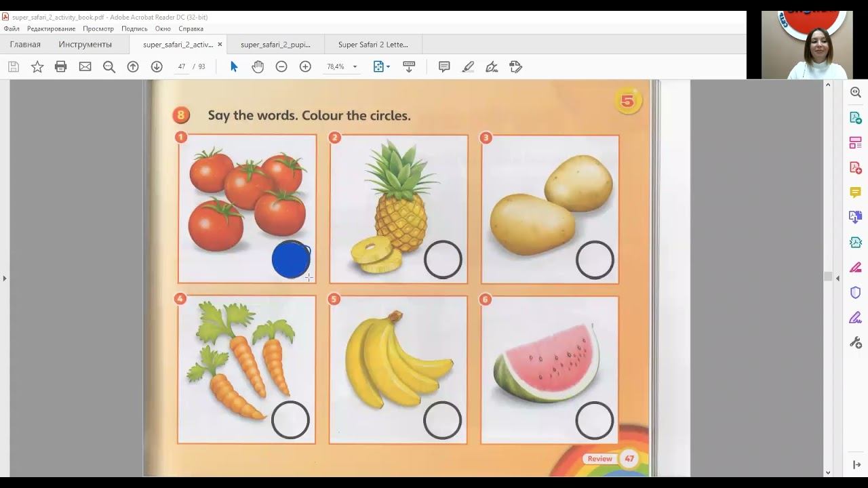Open search tool in right pane
868x488 pixels.
[856, 92]
